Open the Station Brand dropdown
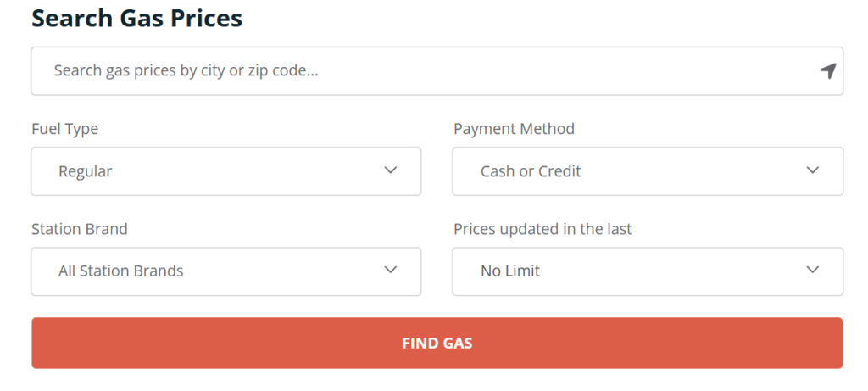Image resolution: width=868 pixels, height=391 pixels. 225,271
